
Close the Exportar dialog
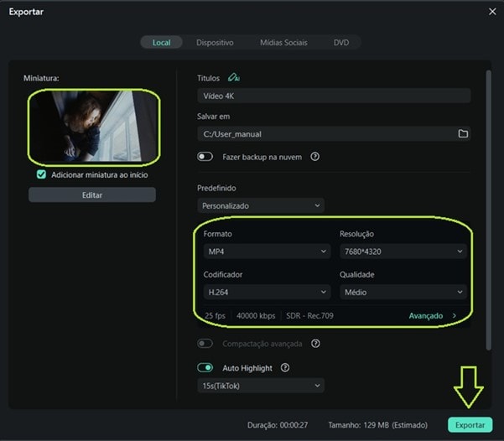[492, 12]
